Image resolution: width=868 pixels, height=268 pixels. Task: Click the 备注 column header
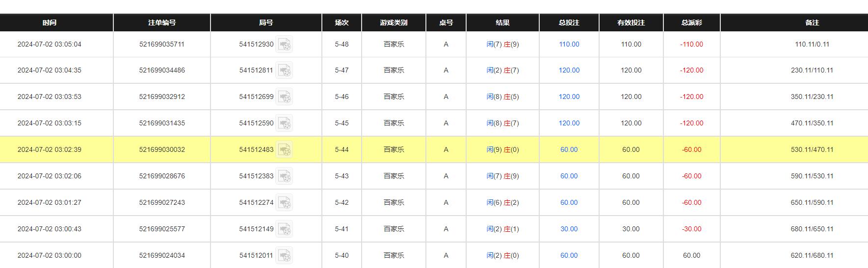point(812,23)
